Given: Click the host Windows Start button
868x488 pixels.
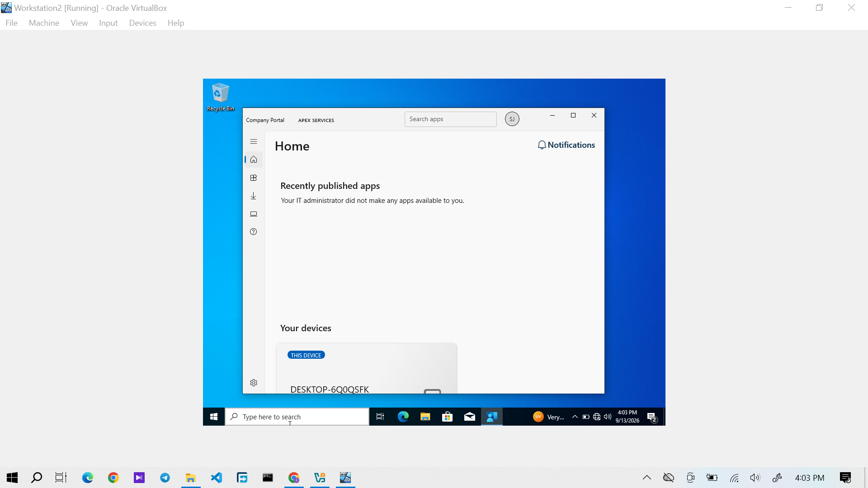Looking at the screenshot, I should [12, 478].
